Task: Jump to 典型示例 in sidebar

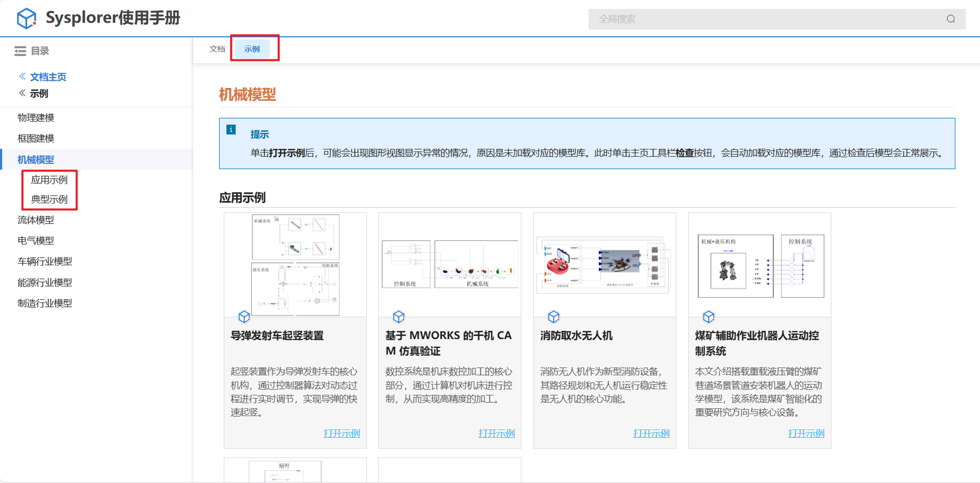Action: [49, 200]
